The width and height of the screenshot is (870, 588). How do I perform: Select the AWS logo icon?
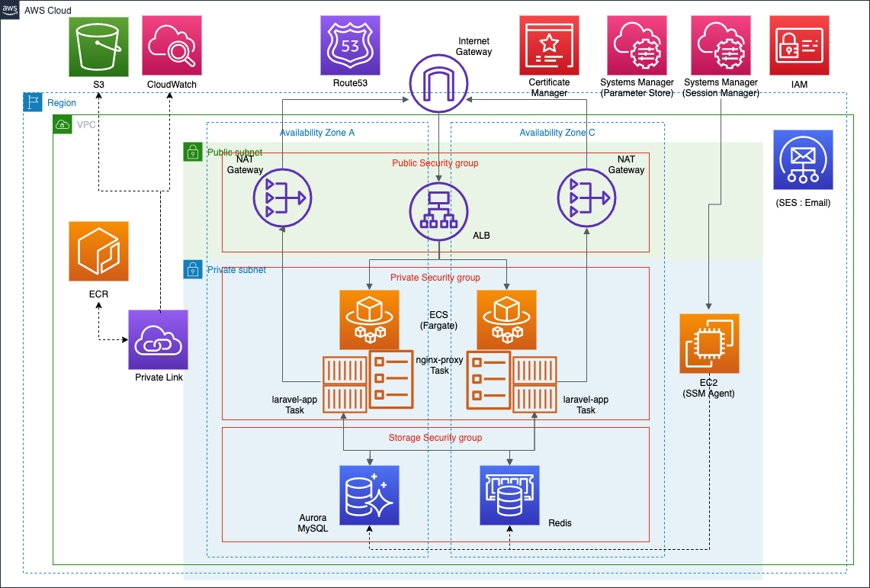point(9,9)
